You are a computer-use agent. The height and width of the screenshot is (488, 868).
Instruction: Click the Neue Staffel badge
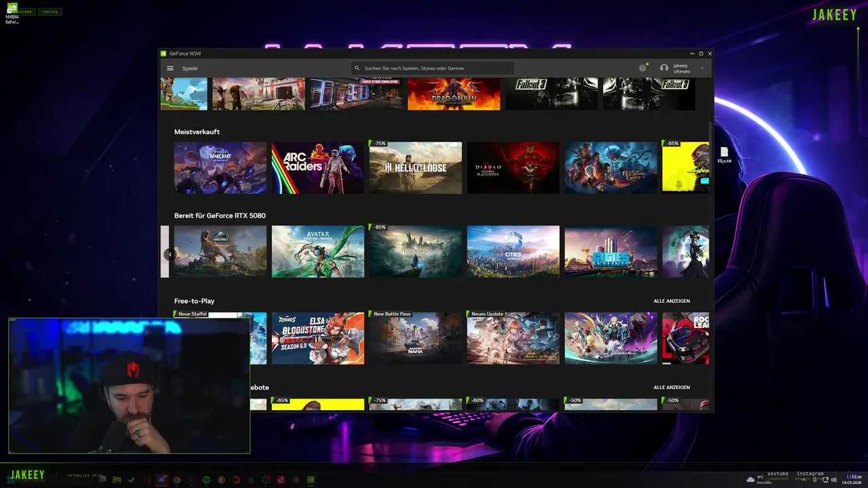click(x=191, y=314)
